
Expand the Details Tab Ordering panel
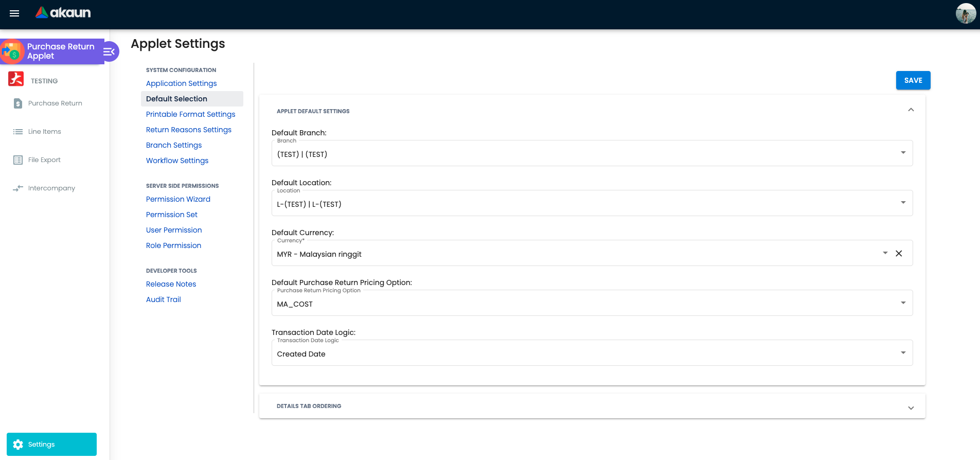[911, 408]
